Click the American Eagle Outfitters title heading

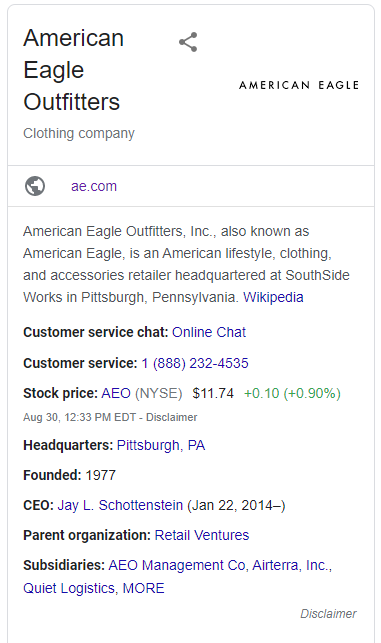tap(73, 70)
